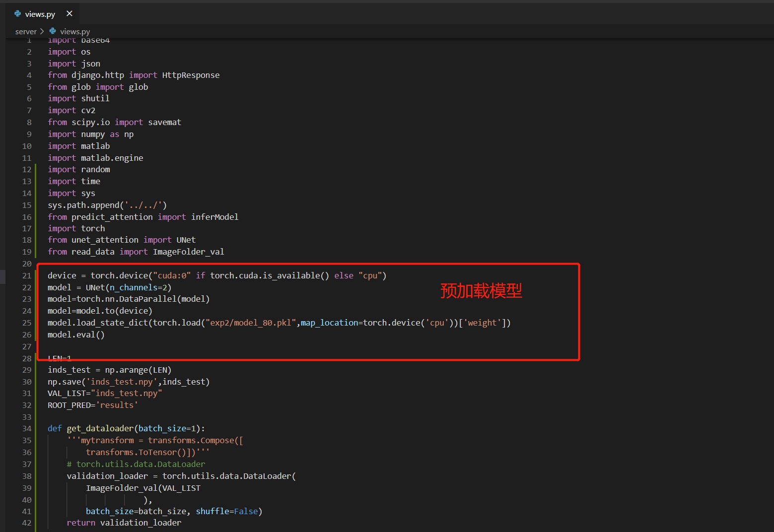Open the server breadcrumb folder
Image resolution: width=774 pixels, height=532 pixels.
(x=26, y=31)
